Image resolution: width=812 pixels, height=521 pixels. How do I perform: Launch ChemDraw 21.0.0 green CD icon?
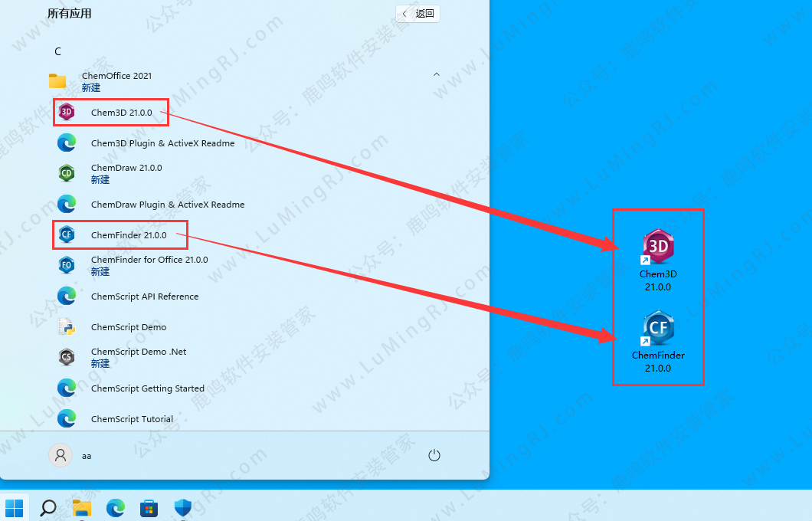click(x=67, y=173)
